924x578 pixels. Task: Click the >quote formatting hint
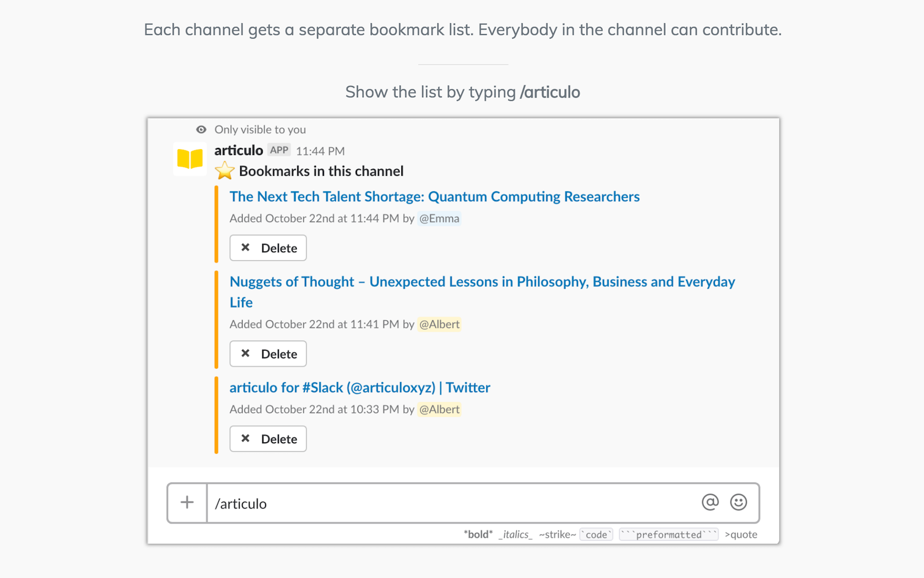[x=741, y=535]
